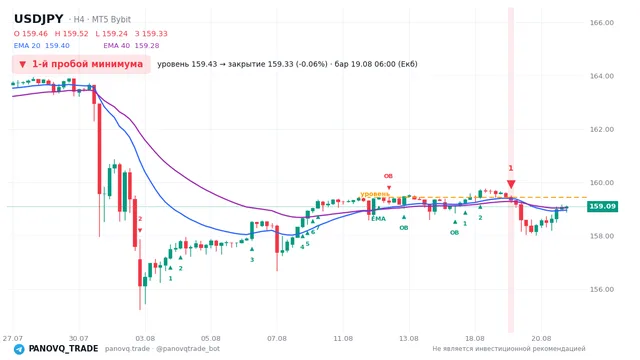The image size is (640, 360).
Task: Click the уровень 159.43 → закрытие description
Action: (287, 64)
